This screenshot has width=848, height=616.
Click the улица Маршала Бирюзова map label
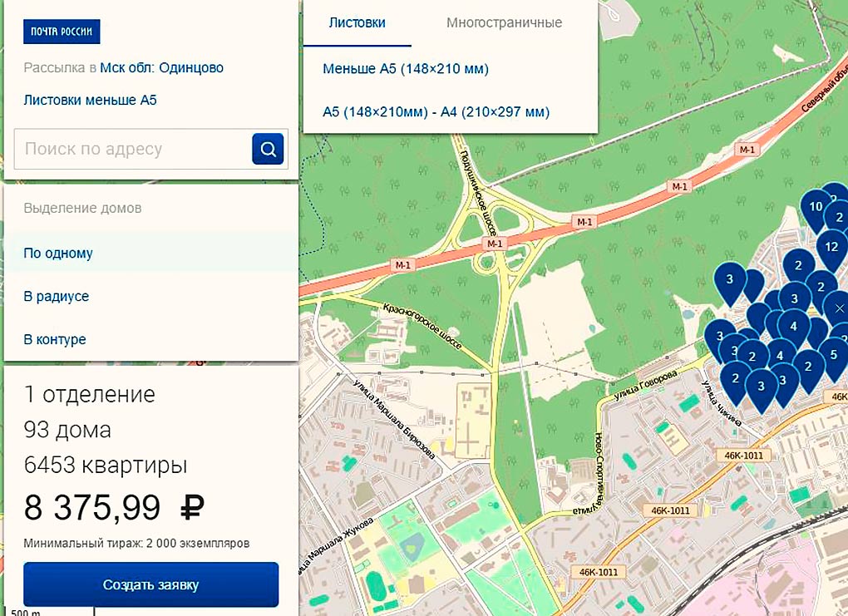pos(394,420)
